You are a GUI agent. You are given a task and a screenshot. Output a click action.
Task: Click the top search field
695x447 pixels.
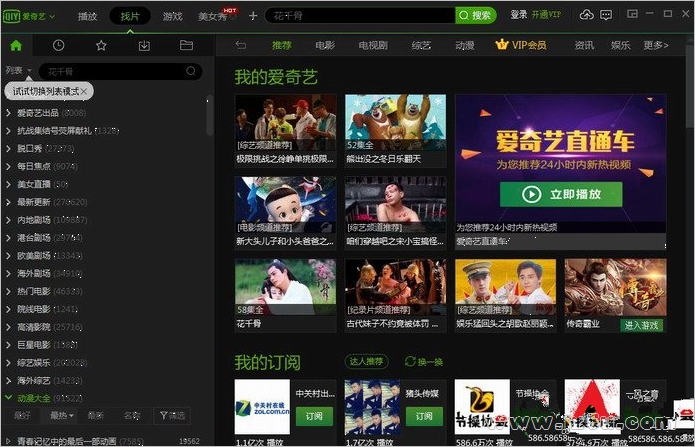pos(360,16)
